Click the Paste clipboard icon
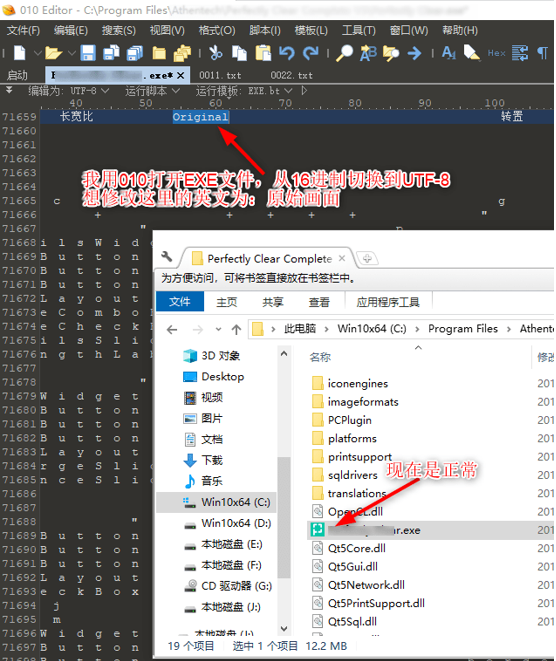556x661 pixels. coord(263,53)
